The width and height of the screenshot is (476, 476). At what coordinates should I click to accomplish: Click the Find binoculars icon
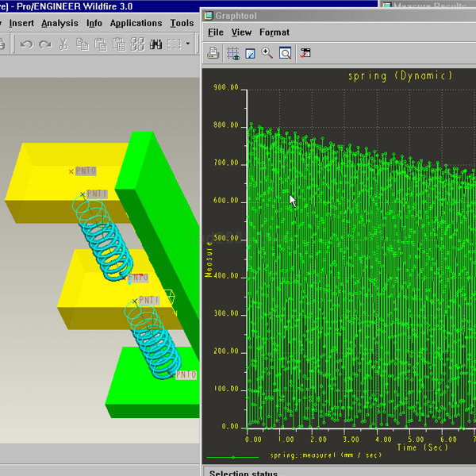155,44
